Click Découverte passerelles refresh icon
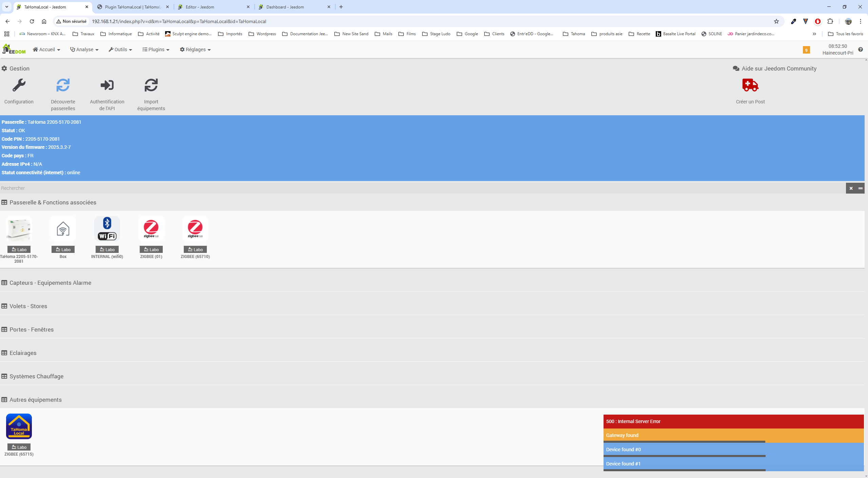This screenshot has width=868, height=478. [63, 85]
